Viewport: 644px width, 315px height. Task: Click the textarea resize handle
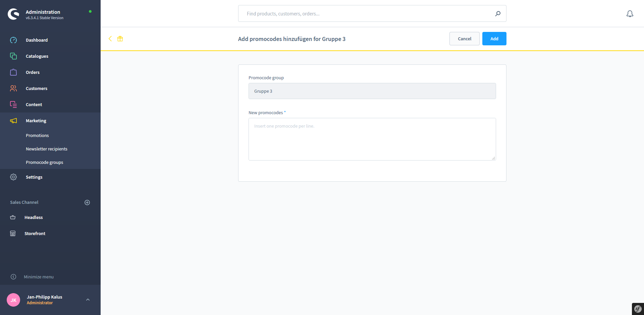(x=494, y=158)
